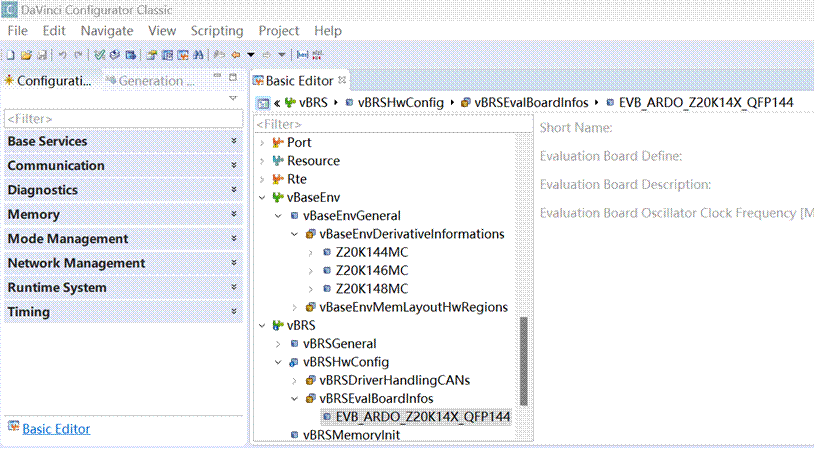The height and width of the screenshot is (449, 814).
Task: Expand the Runtime System section
Action: pyautogui.click(x=233, y=288)
